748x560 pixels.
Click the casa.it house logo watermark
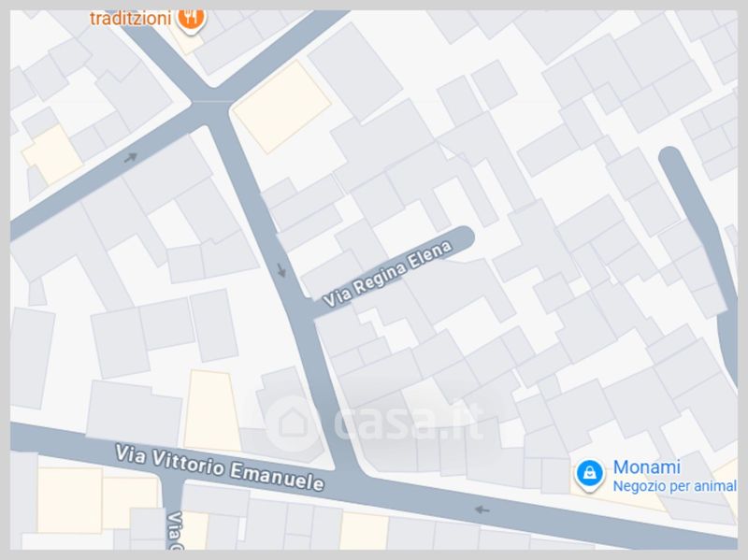point(291,424)
